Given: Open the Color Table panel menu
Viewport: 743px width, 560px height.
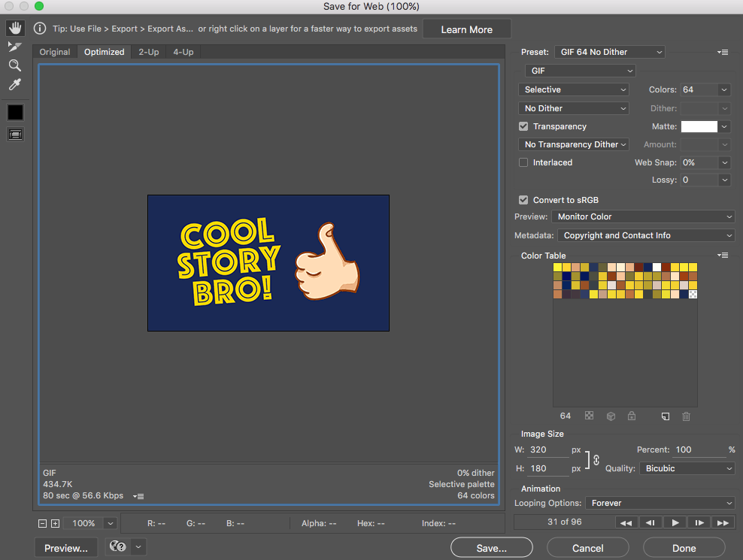Looking at the screenshot, I should click(723, 255).
